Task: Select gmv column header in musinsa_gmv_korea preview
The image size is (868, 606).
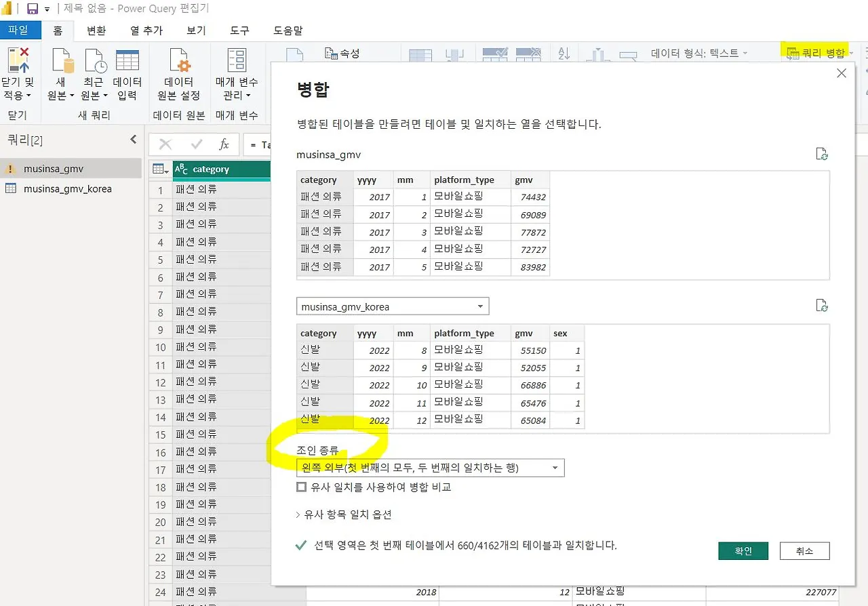Action: click(530, 333)
